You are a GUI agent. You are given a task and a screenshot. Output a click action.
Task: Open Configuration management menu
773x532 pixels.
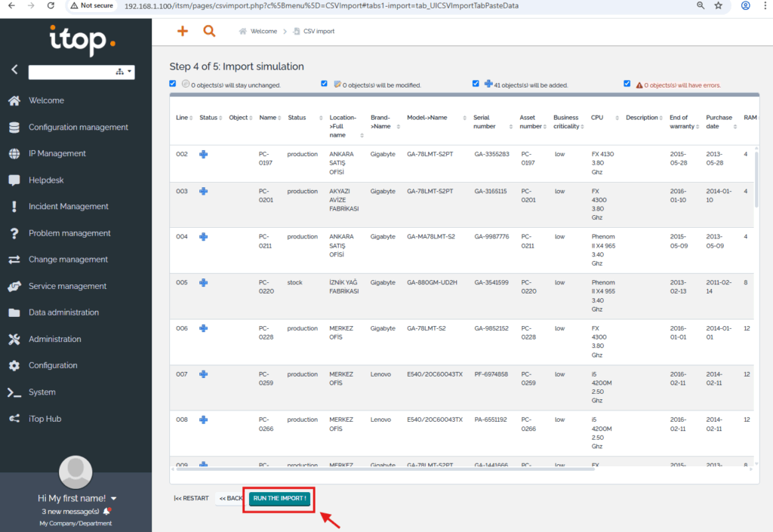click(78, 127)
